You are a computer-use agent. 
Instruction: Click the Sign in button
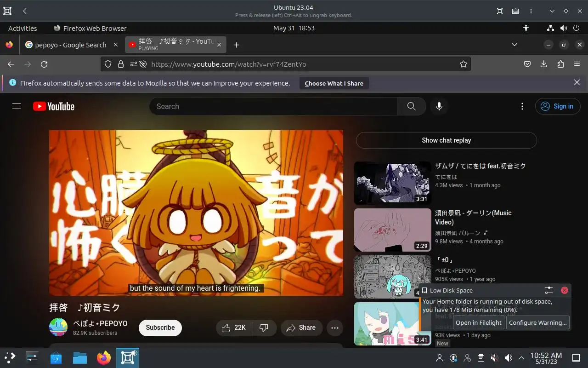coord(558,106)
